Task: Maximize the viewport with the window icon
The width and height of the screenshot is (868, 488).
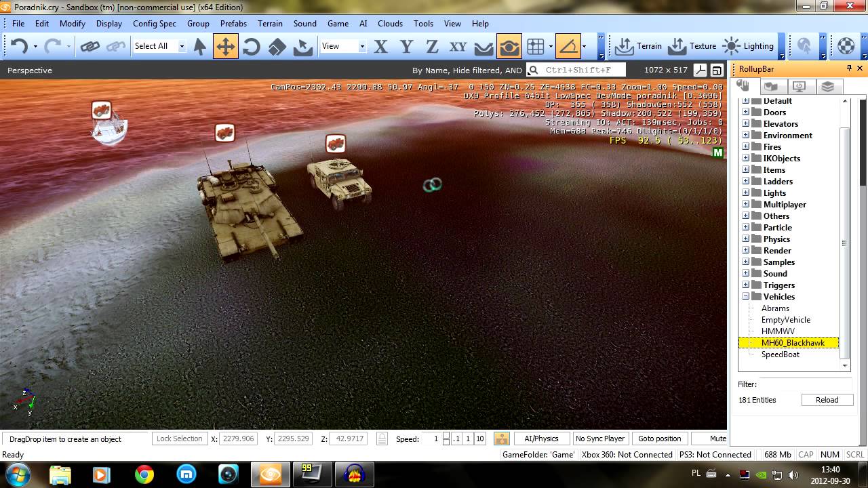Action: [717, 70]
